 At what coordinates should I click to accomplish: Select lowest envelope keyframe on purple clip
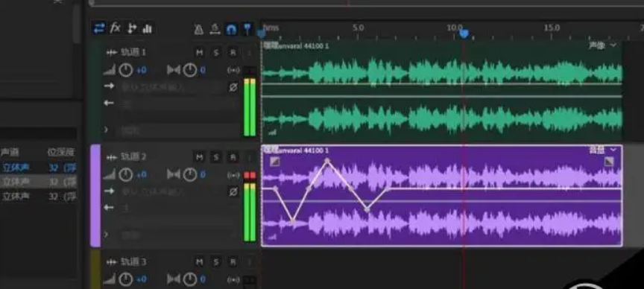[x=293, y=221]
